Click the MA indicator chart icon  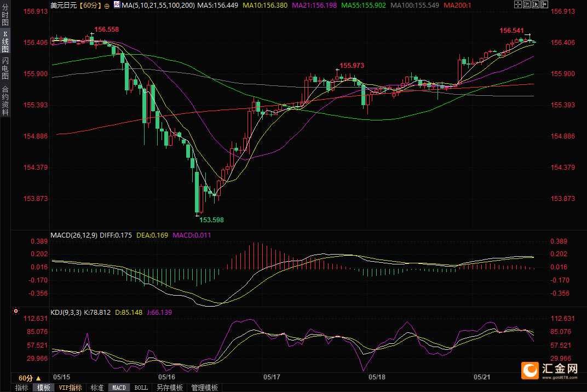(x=116, y=5)
